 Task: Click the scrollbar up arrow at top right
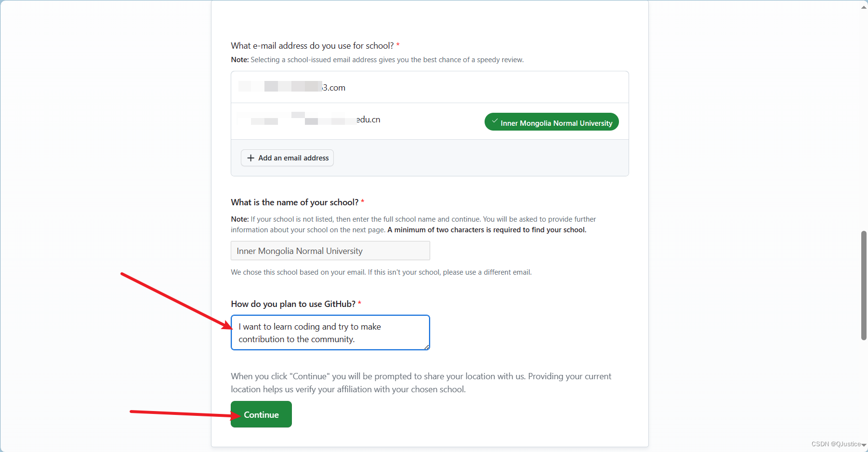[x=863, y=6]
